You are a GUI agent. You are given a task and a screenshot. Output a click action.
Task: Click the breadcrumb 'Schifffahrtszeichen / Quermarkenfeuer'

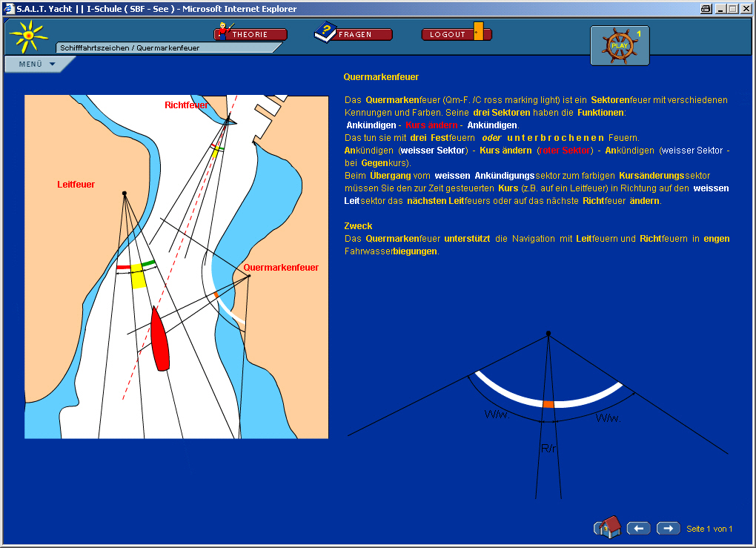pyautogui.click(x=130, y=47)
